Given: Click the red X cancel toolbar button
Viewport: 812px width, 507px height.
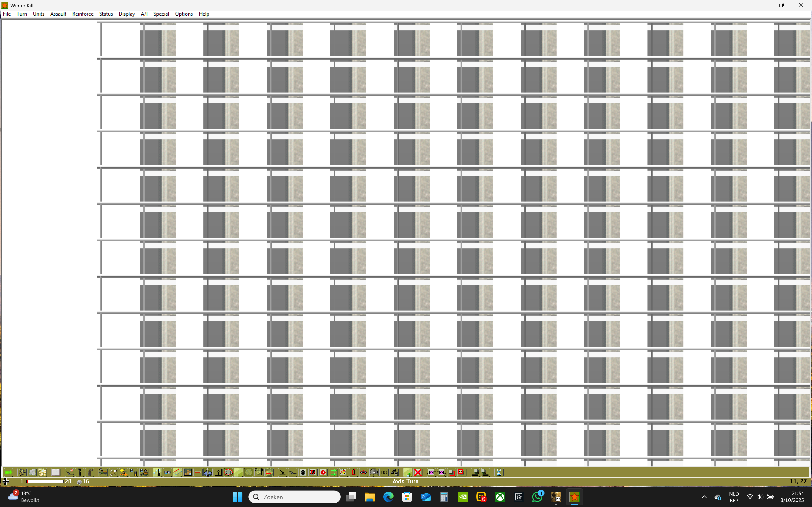Looking at the screenshot, I should [x=418, y=473].
